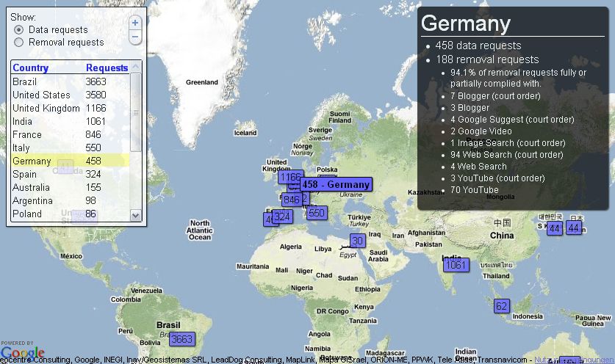The image size is (615, 364).
Task: Sort table by Requests column header
Action: pos(107,68)
